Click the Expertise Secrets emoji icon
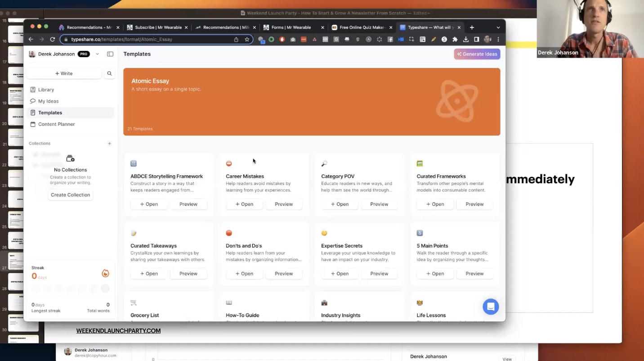 [324, 233]
